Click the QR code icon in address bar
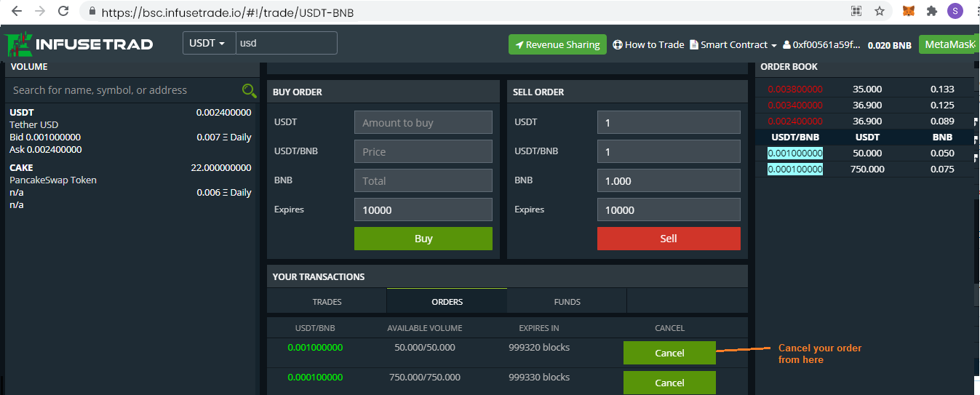980x395 pixels. pos(856,11)
